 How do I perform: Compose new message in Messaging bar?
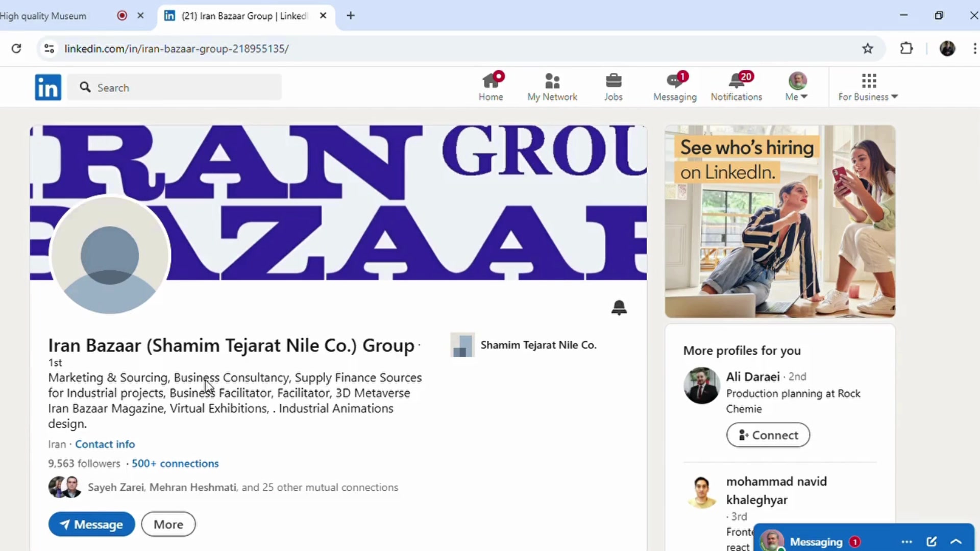[x=931, y=541]
